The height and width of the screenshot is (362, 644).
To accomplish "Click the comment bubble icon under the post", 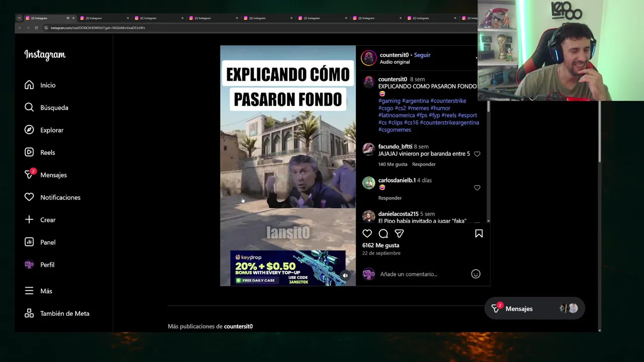I will click(383, 233).
